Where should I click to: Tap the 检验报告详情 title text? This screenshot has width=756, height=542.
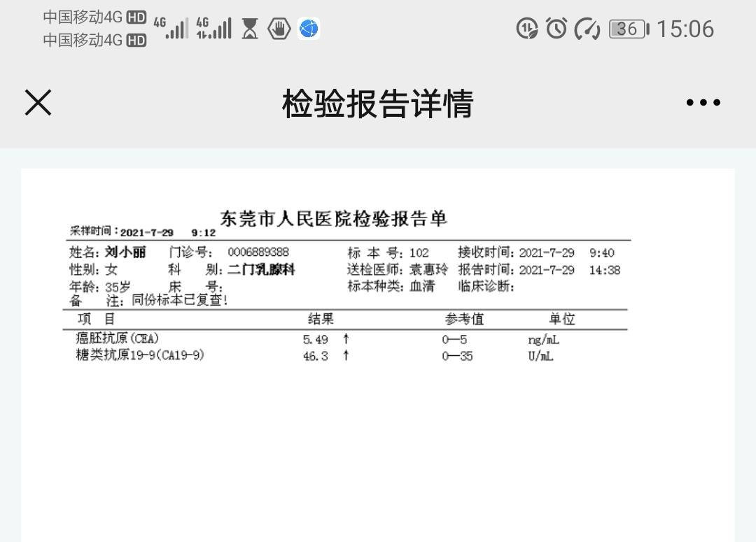click(x=377, y=101)
